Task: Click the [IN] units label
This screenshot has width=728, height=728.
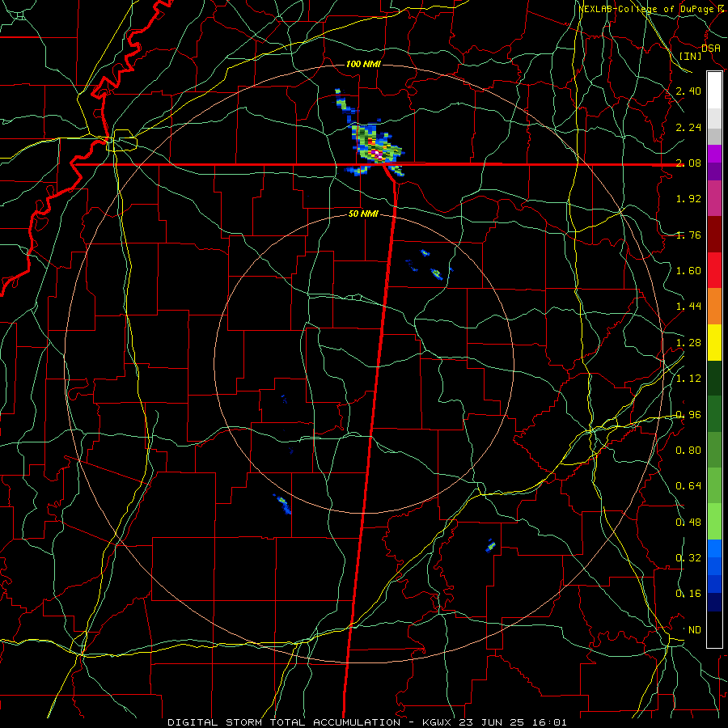Action: click(690, 56)
